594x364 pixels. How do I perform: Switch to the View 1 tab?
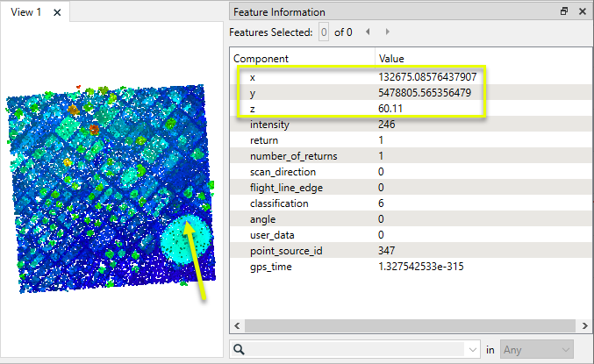tap(25, 12)
